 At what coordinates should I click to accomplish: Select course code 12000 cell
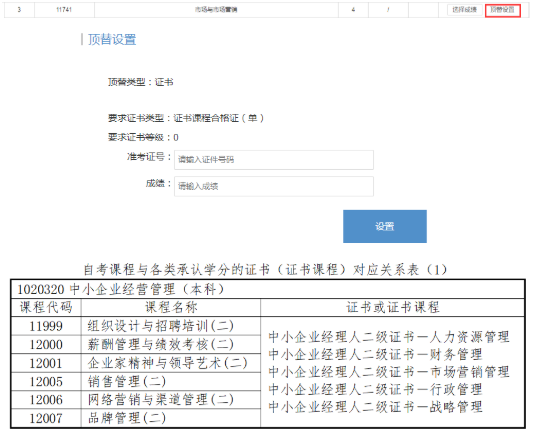(46, 344)
